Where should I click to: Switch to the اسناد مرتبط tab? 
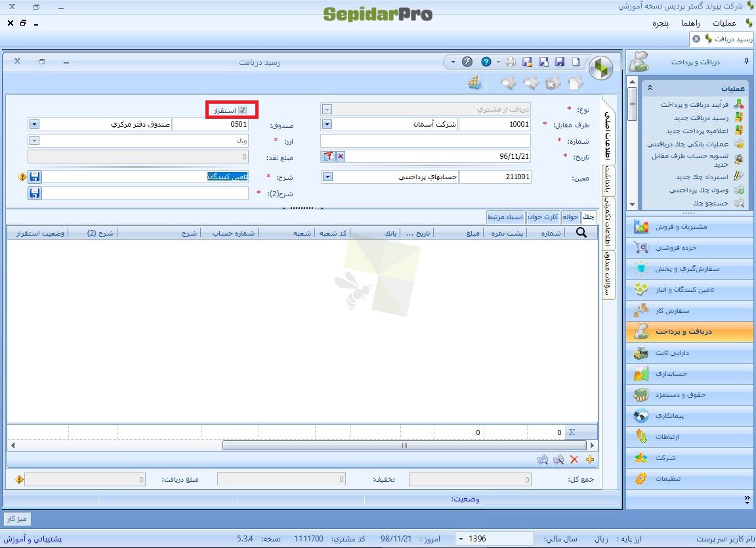coord(505,217)
